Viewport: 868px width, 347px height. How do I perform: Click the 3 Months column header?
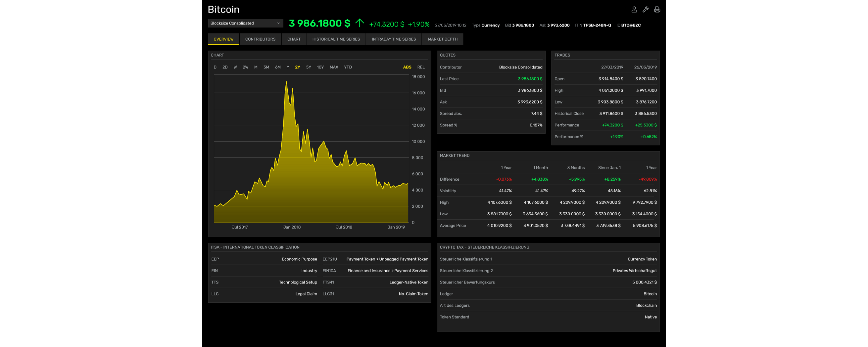pos(575,168)
